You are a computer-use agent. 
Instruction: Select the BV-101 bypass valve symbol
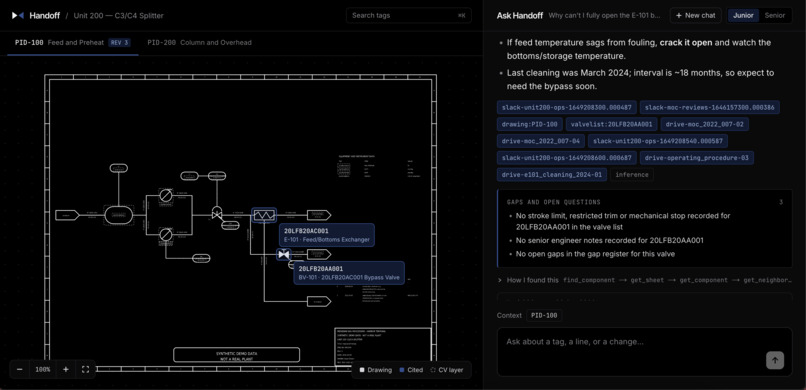283,254
